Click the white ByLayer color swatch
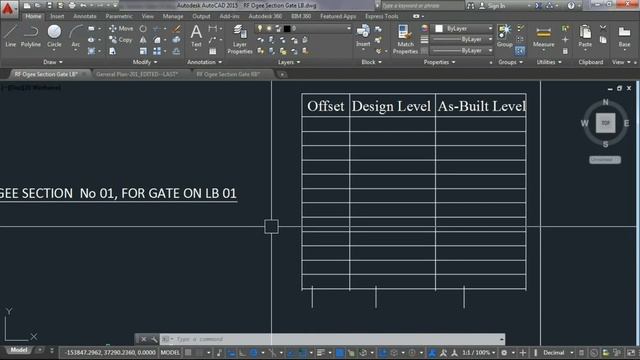This screenshot has width=640, height=360. [439, 29]
